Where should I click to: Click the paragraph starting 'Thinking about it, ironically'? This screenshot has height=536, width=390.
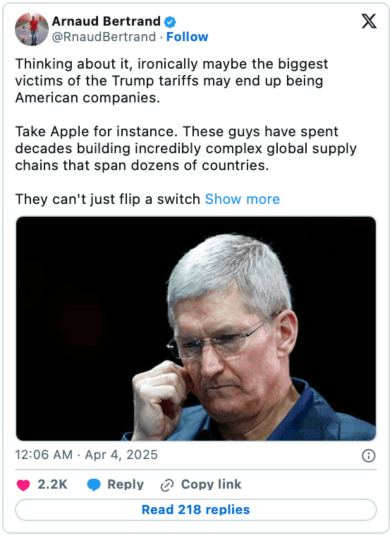click(x=172, y=81)
